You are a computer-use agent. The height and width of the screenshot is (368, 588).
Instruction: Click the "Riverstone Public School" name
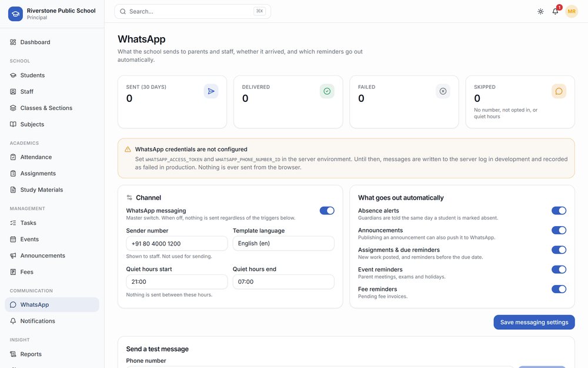[x=61, y=11]
